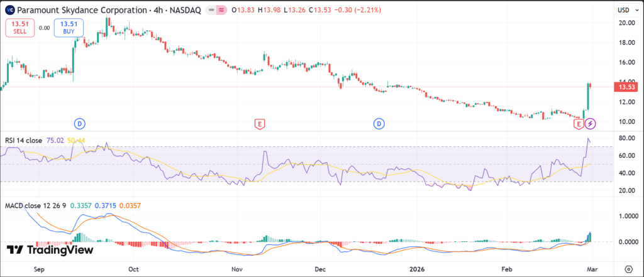Image resolution: width=644 pixels, height=277 pixels.
Task: Click the dividend marker in late December
Action: 379,124
